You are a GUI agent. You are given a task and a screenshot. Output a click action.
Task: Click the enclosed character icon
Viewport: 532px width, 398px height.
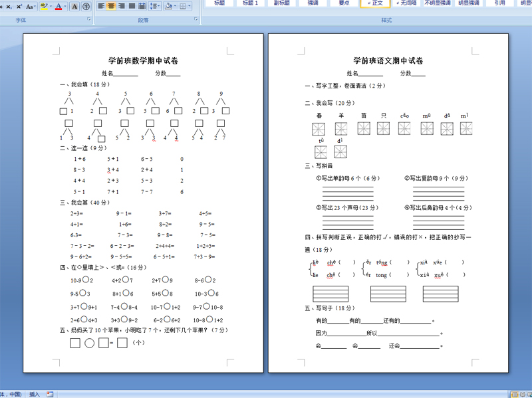pos(86,7)
